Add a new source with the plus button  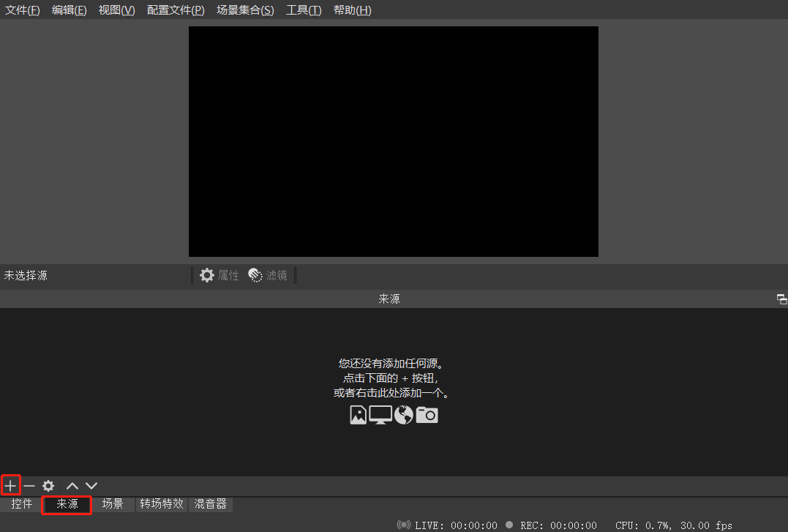click(x=10, y=486)
